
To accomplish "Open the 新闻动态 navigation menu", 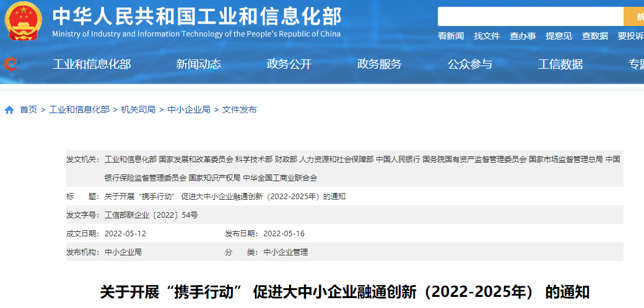I will point(199,64).
